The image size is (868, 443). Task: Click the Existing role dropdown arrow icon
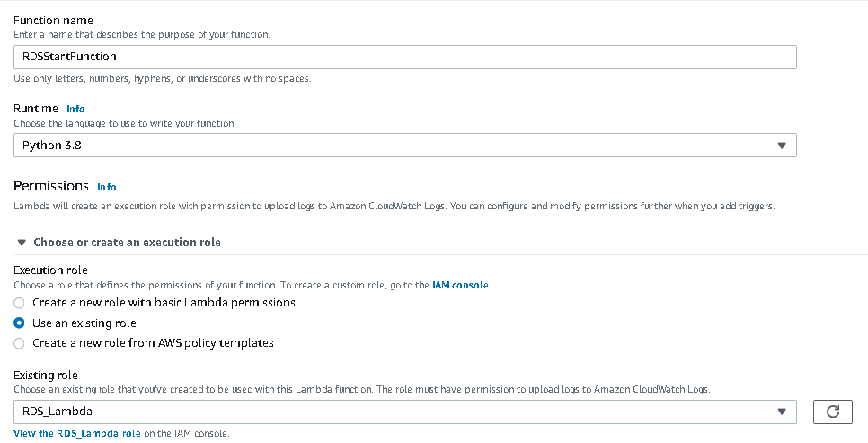click(781, 412)
